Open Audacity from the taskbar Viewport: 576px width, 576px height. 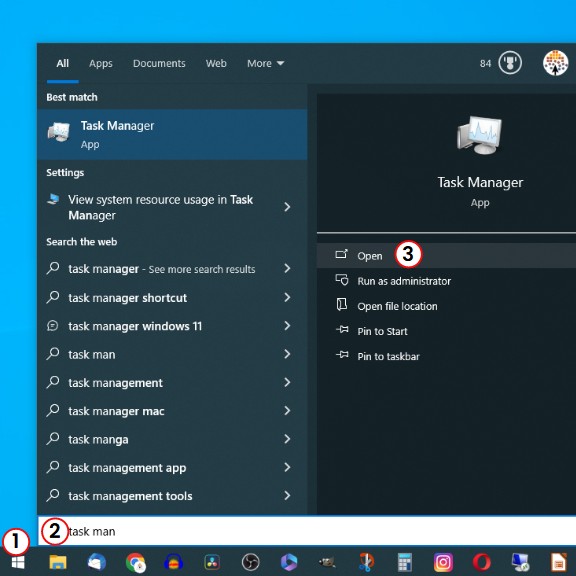point(173,562)
